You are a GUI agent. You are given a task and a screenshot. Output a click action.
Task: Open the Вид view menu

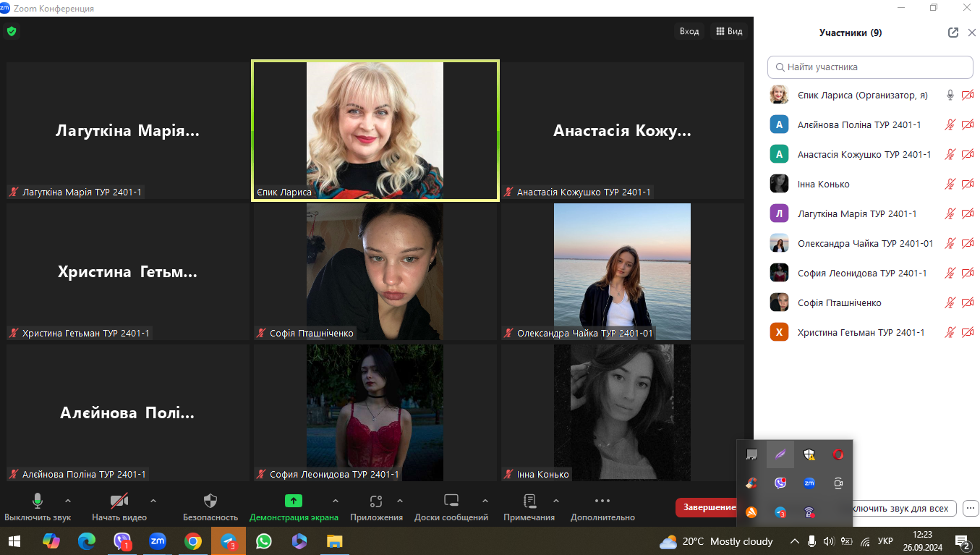729,31
